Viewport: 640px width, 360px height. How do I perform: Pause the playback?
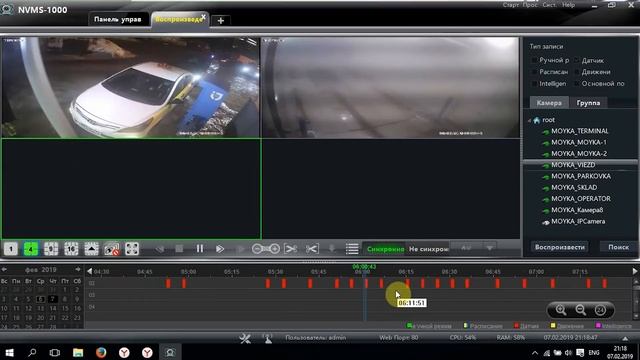pyautogui.click(x=200, y=249)
